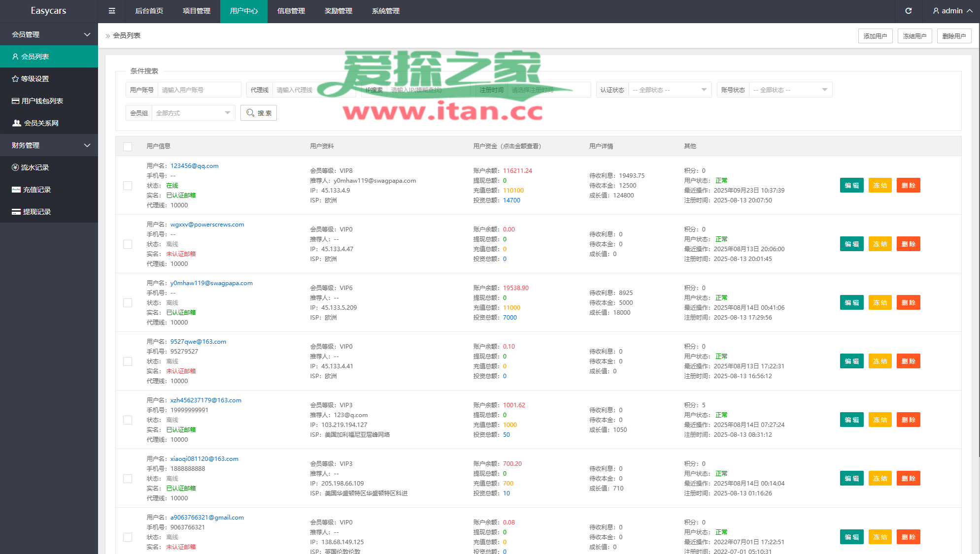
Task: Expand the 会员组 全部方式 dropdown
Action: coord(193,113)
